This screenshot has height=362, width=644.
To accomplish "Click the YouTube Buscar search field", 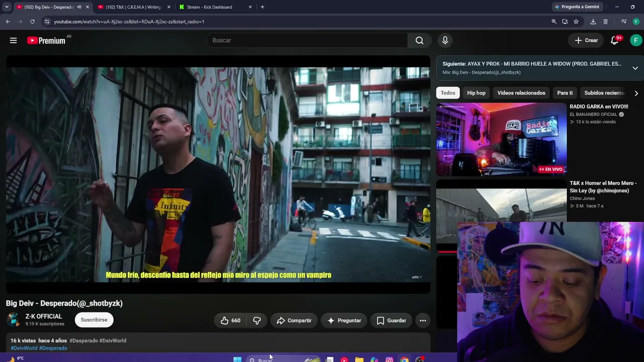I will pyautogui.click(x=307, y=40).
